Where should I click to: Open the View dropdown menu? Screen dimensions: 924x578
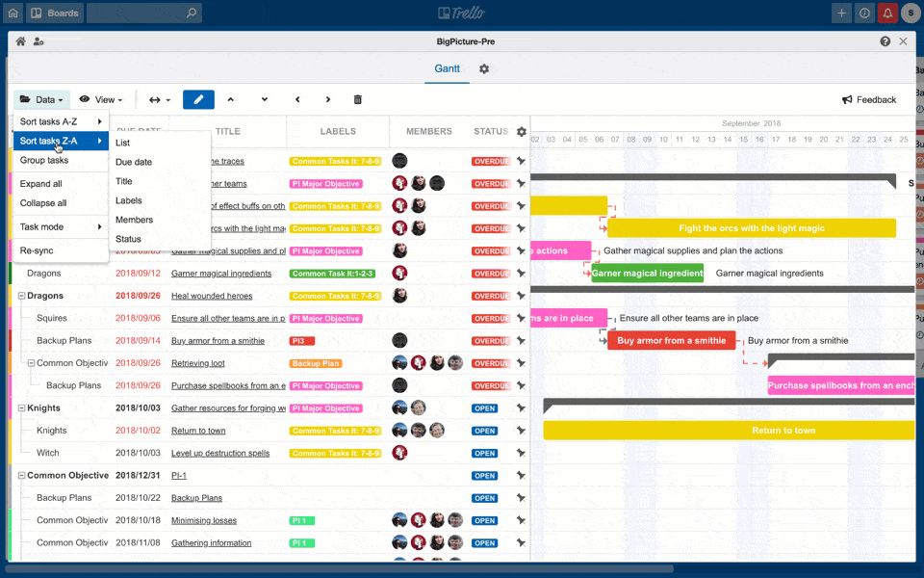pyautogui.click(x=101, y=99)
